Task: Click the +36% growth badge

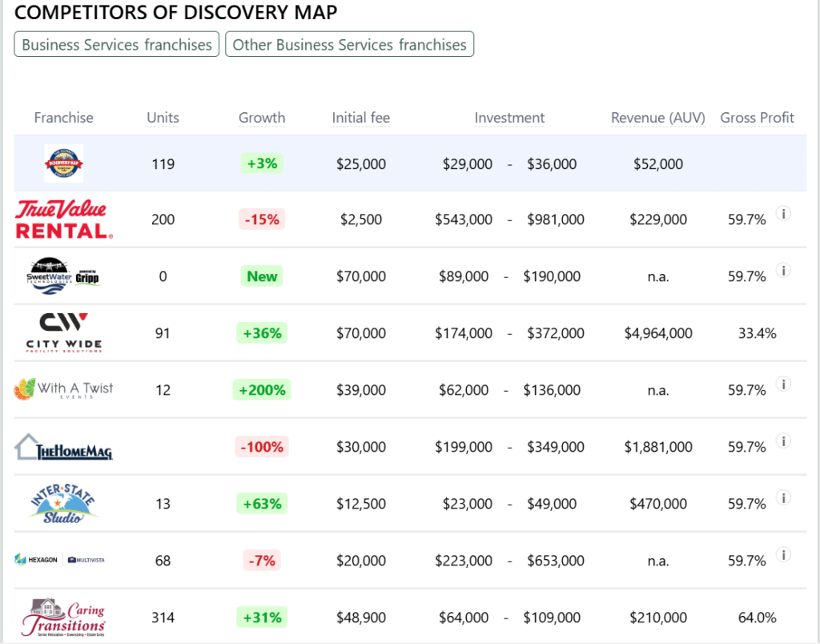Action: 262,332
